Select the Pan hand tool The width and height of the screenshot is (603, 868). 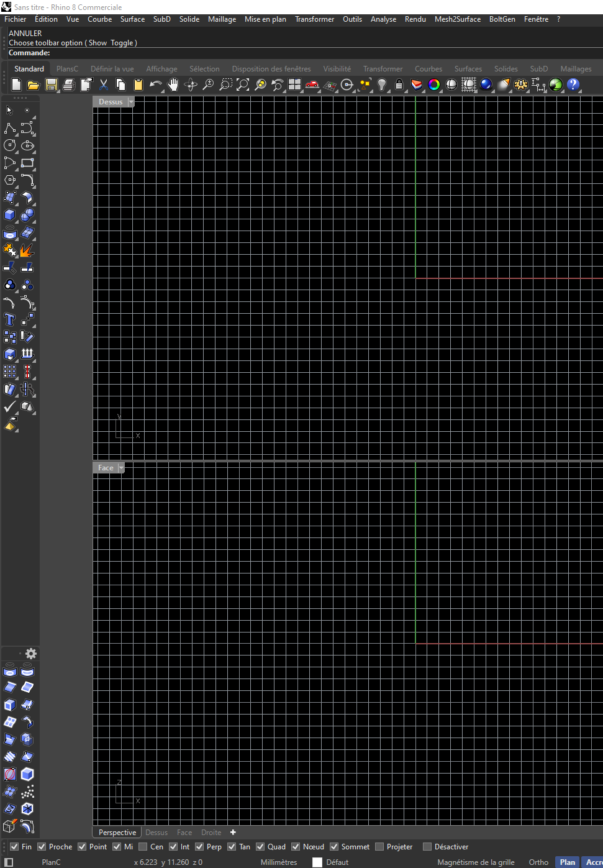click(173, 85)
